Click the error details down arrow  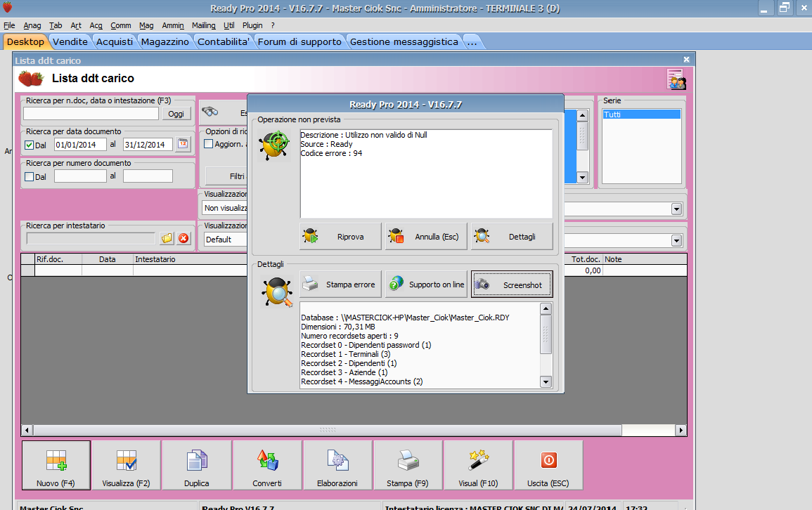[x=546, y=382]
